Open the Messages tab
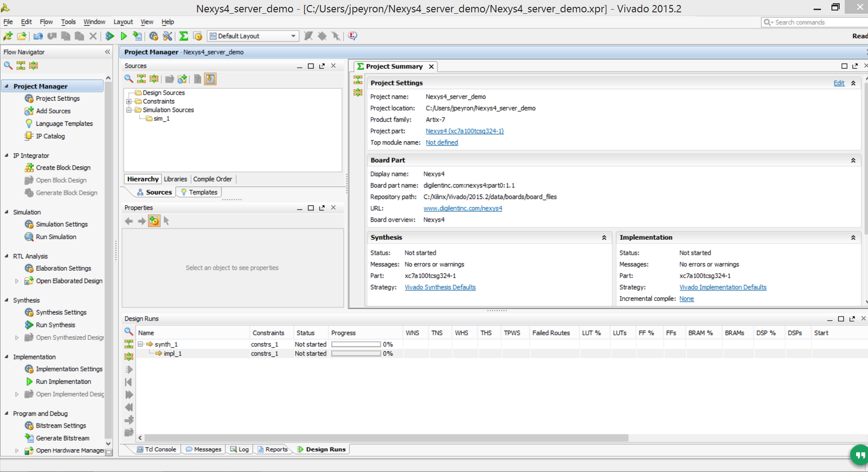This screenshot has width=868, height=472. (204, 450)
